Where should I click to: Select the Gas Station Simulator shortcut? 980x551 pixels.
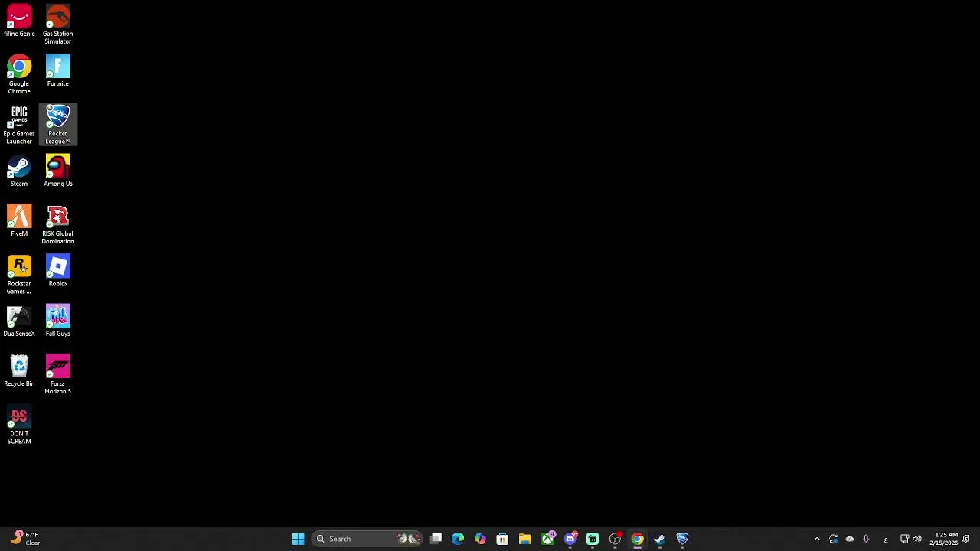point(57,24)
